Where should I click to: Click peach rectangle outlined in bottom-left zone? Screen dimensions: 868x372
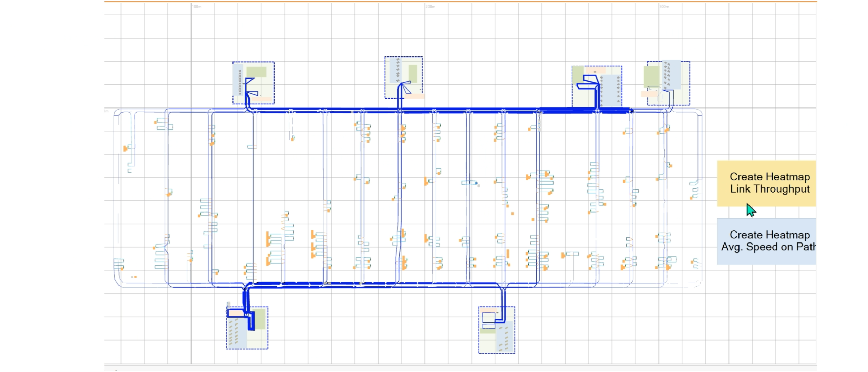tap(236, 313)
